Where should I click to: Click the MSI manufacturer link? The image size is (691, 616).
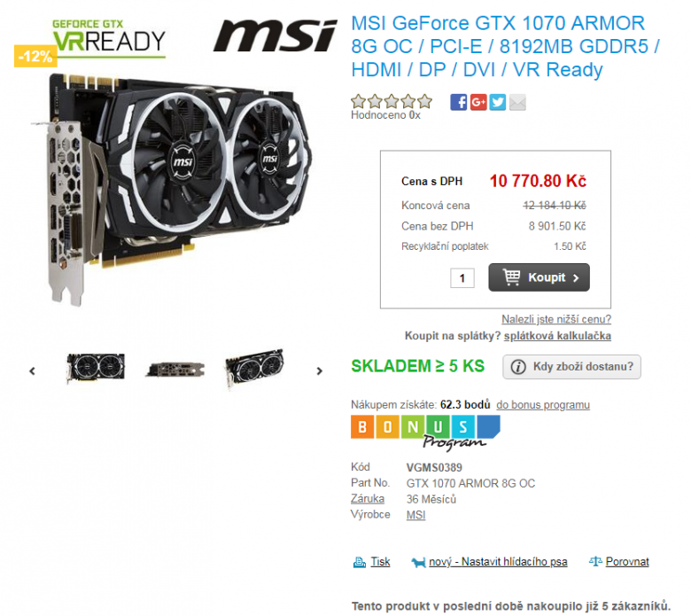[415, 515]
